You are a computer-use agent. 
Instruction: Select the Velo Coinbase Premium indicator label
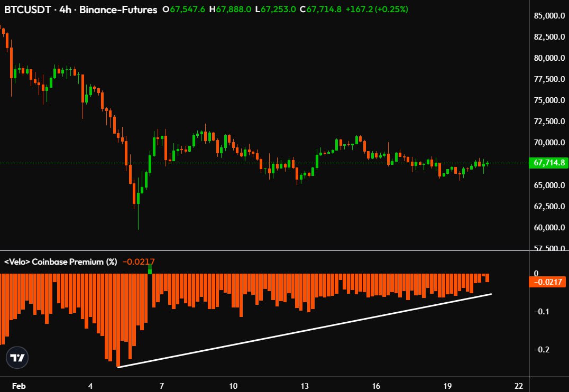click(61, 262)
